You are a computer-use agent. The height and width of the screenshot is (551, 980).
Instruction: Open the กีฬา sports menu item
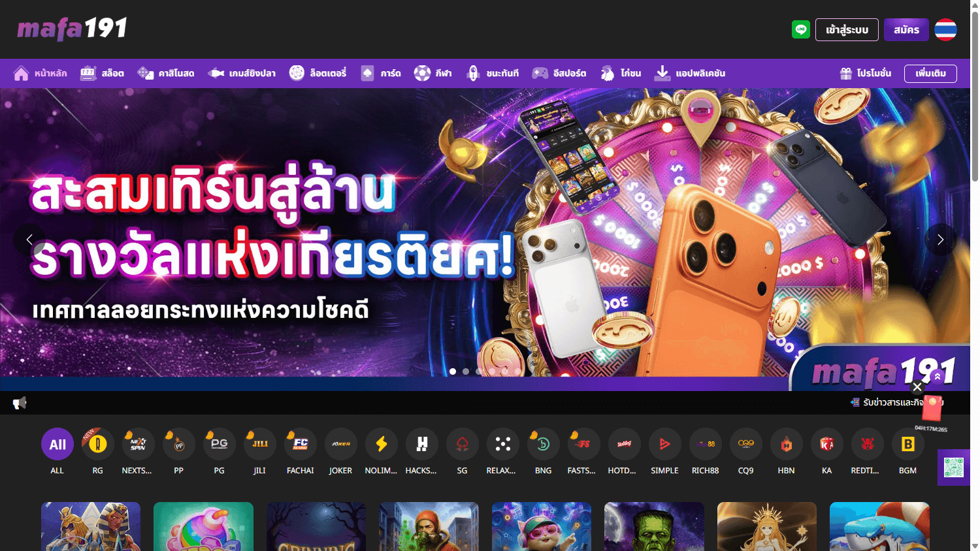tap(433, 73)
